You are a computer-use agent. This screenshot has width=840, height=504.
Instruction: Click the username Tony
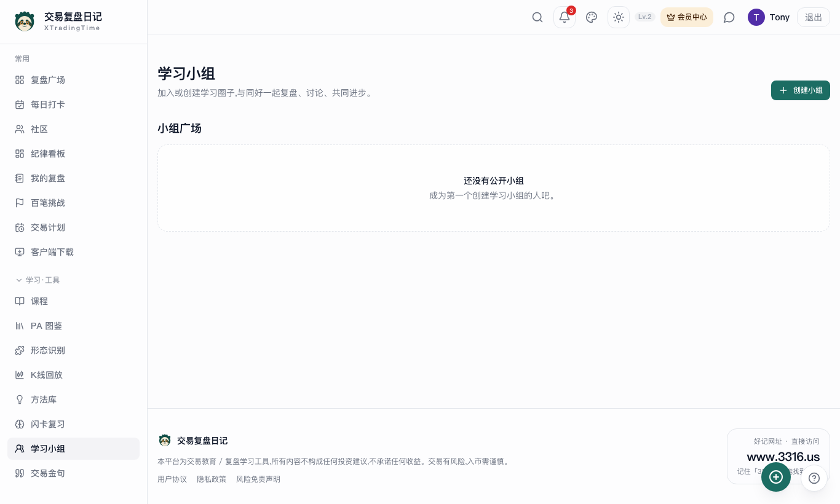coord(780,17)
